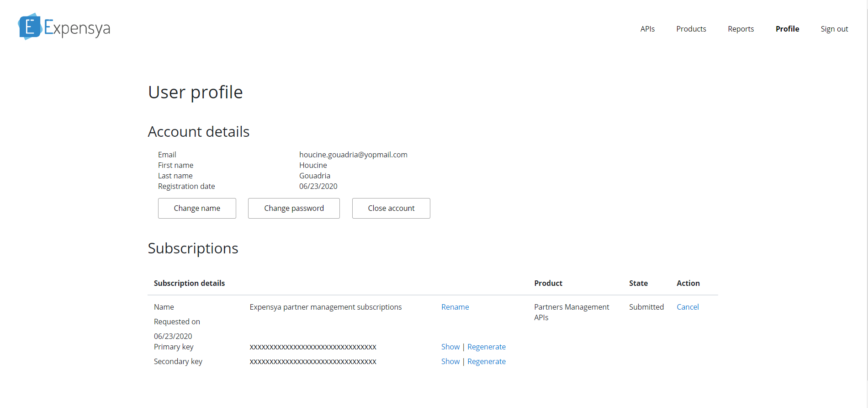The image size is (868, 408).
Task: Regenerate the Secondary key
Action: 487,361
